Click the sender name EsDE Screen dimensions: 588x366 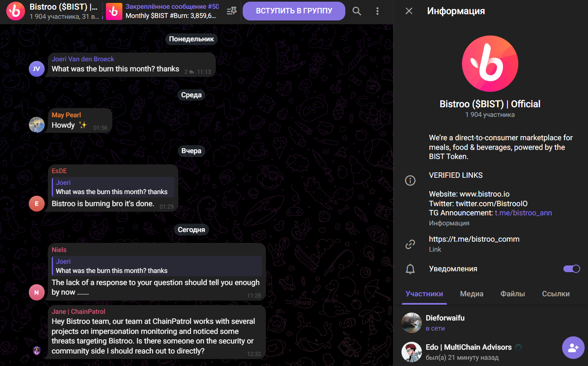tap(59, 171)
